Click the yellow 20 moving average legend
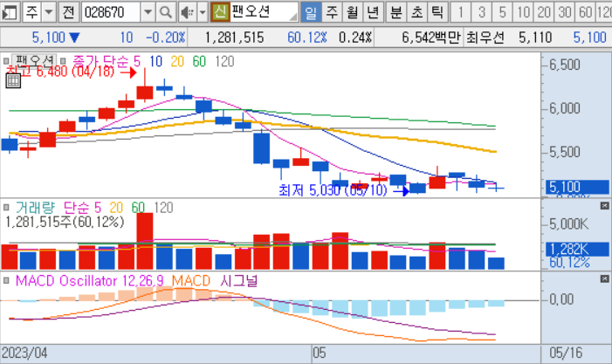 [x=177, y=61]
